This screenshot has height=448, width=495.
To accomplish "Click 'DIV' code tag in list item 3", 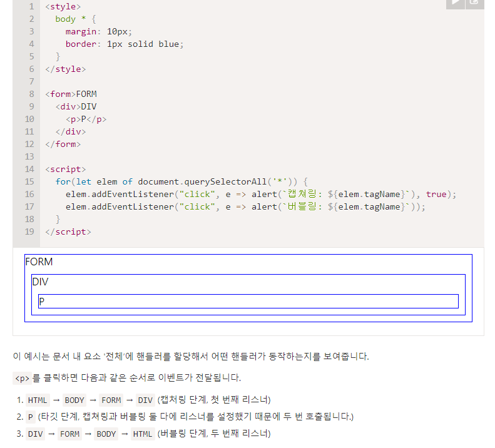I will (35, 434).
